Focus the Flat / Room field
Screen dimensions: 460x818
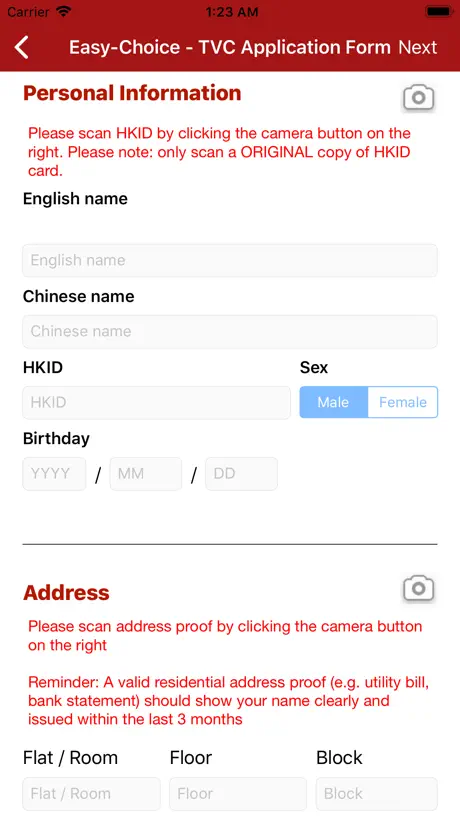91,793
